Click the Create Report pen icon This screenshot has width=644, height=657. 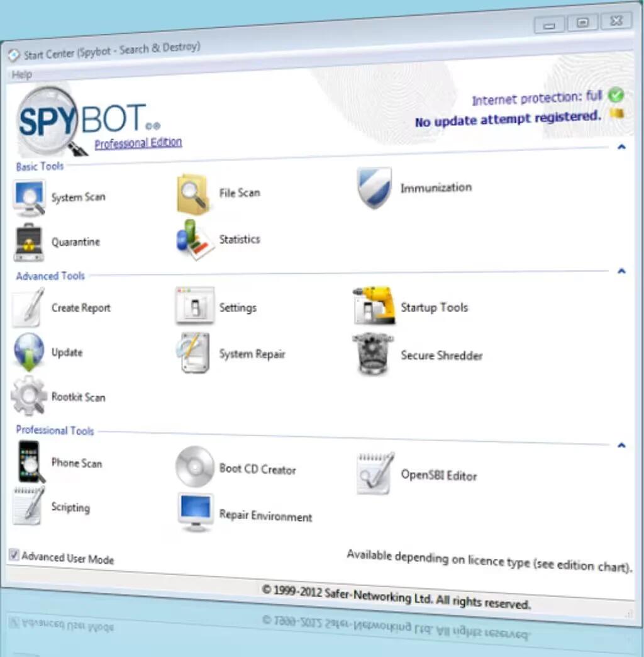click(x=28, y=308)
